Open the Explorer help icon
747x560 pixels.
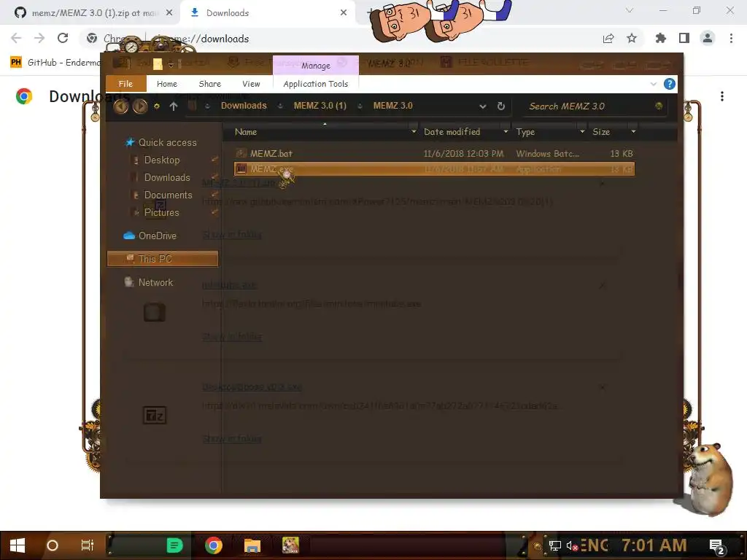click(x=670, y=85)
